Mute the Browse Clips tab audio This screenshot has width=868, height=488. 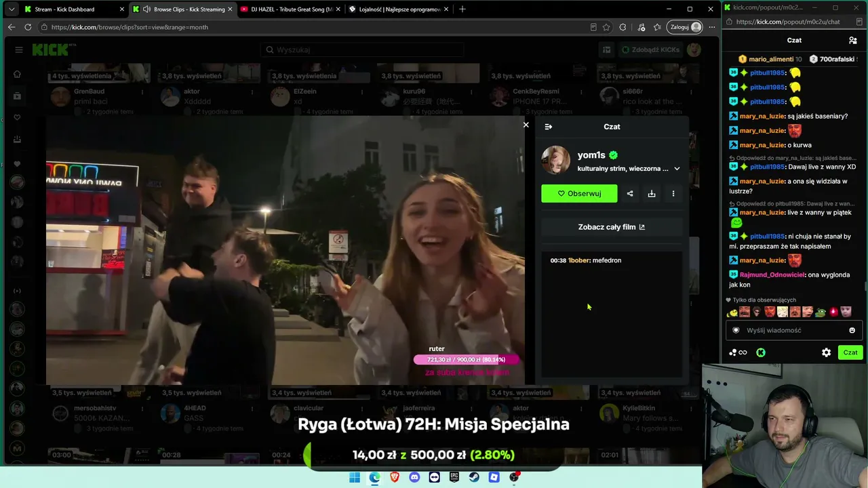pyautogui.click(x=146, y=9)
